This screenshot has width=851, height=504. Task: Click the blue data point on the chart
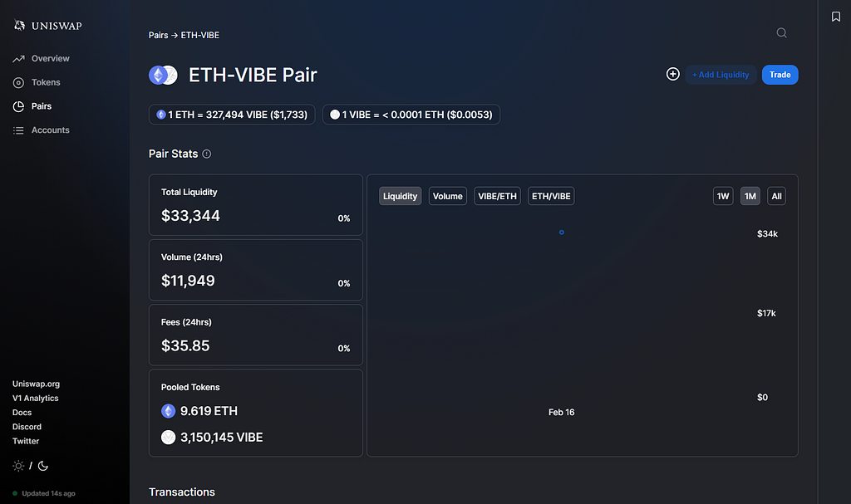[562, 232]
